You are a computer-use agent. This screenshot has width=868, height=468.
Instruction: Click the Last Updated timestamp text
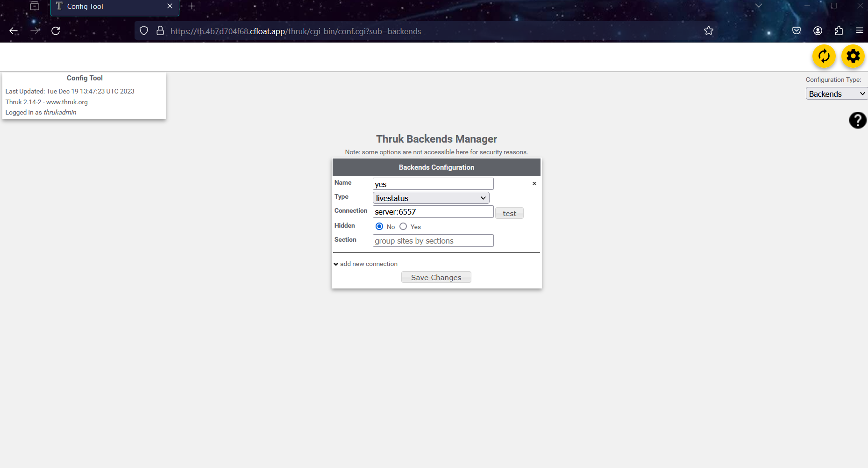click(x=70, y=91)
